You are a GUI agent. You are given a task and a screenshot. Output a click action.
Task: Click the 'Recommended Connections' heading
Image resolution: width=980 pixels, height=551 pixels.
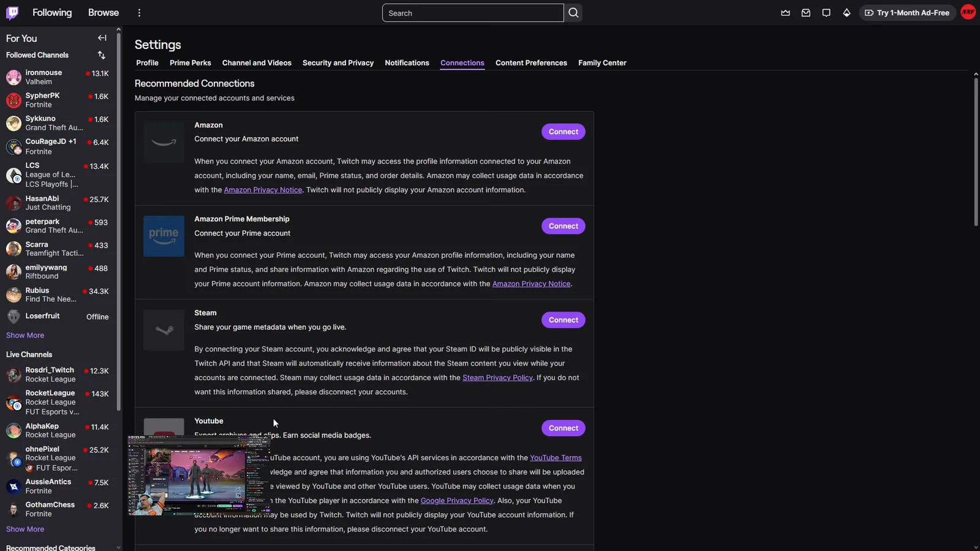[194, 83]
